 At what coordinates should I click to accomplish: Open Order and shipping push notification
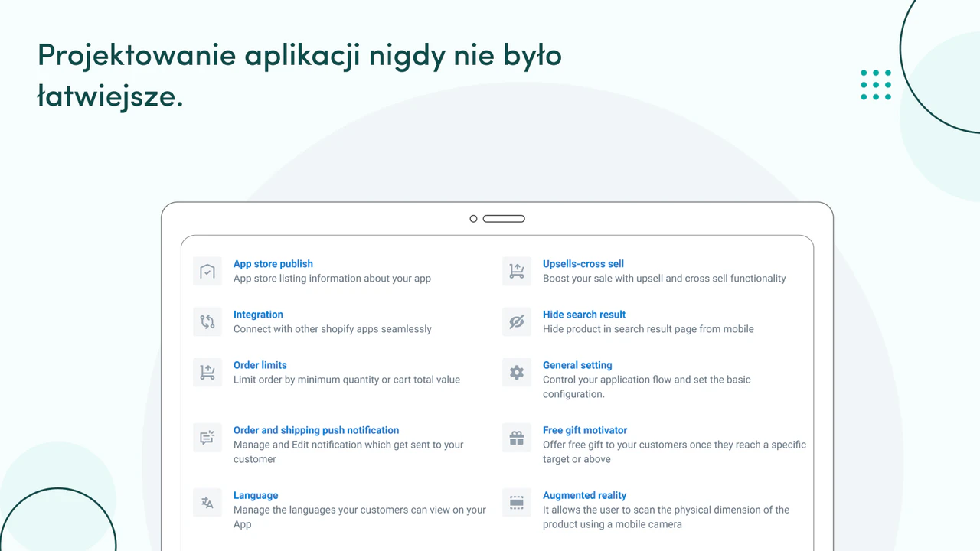point(316,430)
